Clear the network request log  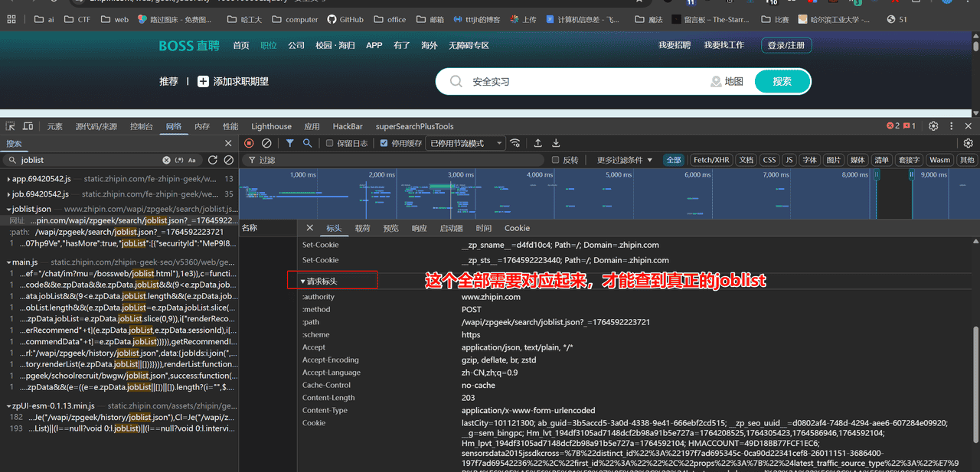(x=267, y=142)
